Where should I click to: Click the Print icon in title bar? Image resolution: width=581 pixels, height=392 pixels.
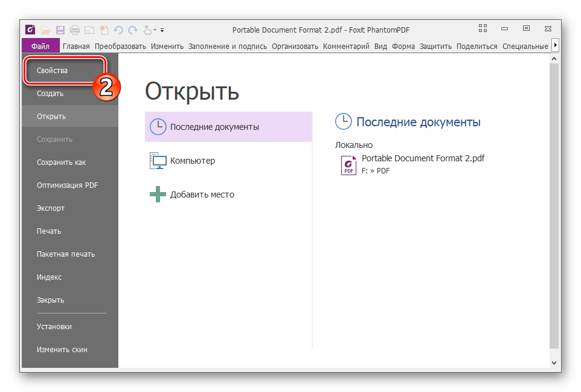[x=75, y=30]
